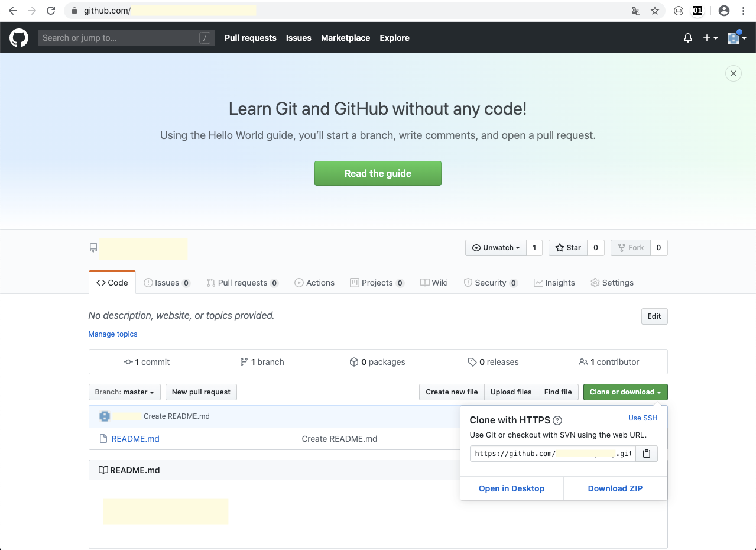Switch to the Insights tab

coord(554,283)
